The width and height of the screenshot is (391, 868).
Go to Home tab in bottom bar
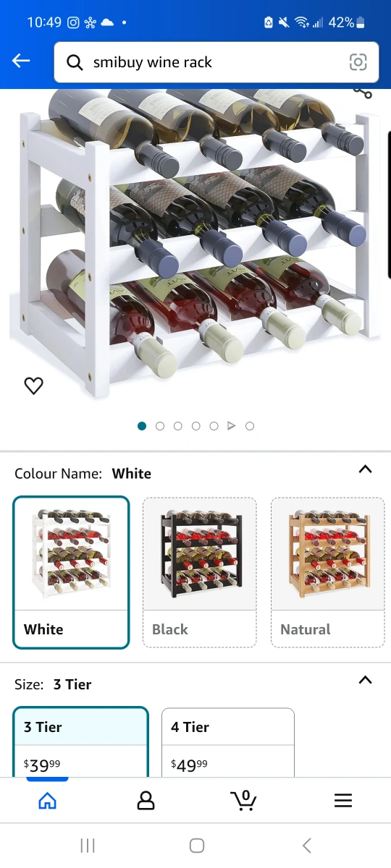point(47,800)
